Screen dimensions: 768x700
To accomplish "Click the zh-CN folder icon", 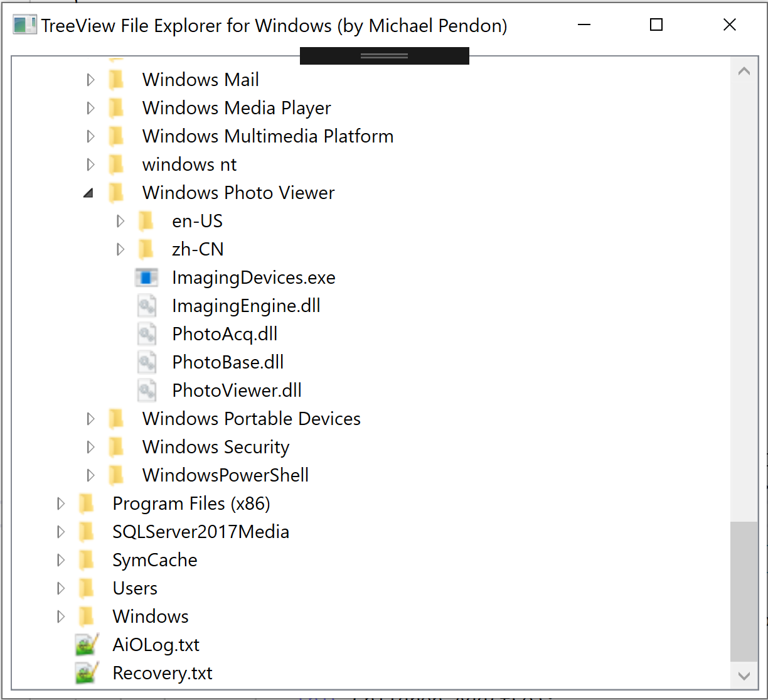I will click(x=146, y=249).
